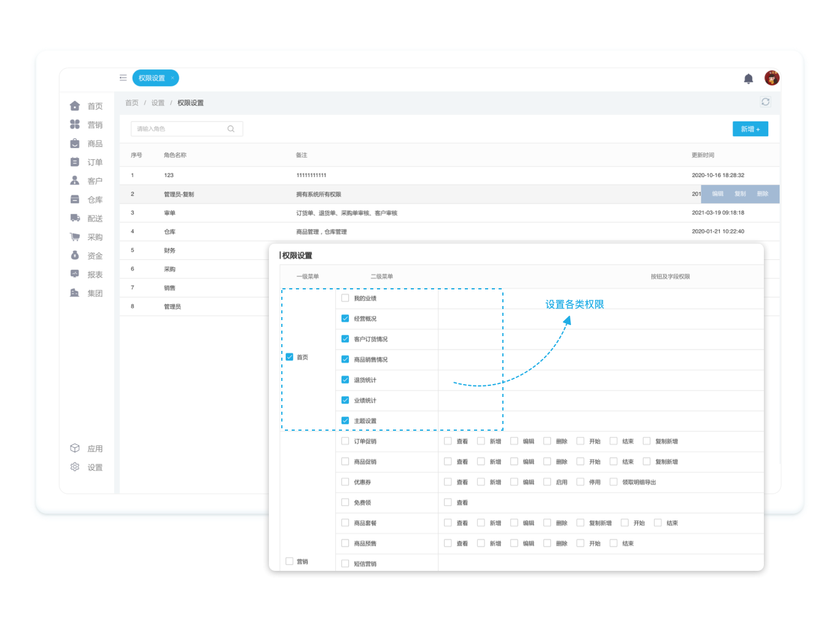Uncheck the 首页 first-level menu checkbox

point(290,357)
